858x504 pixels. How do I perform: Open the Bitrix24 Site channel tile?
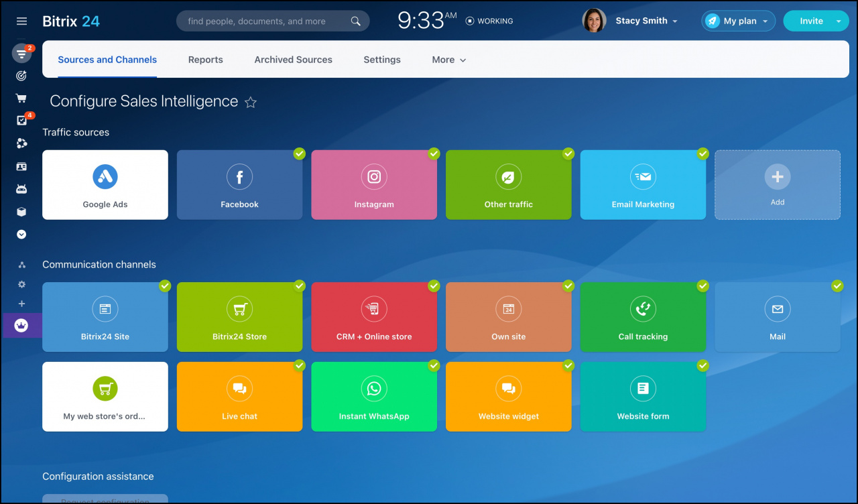coord(105,317)
